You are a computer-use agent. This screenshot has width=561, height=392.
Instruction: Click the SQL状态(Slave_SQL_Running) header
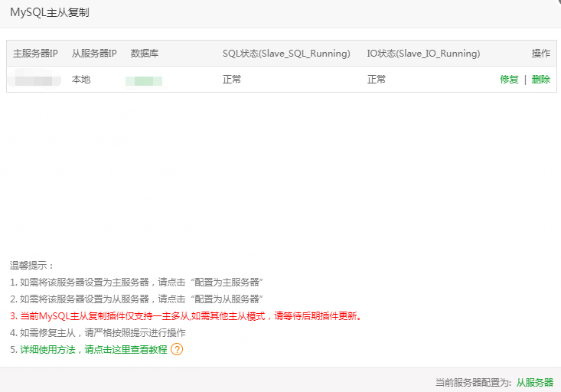[x=286, y=54]
